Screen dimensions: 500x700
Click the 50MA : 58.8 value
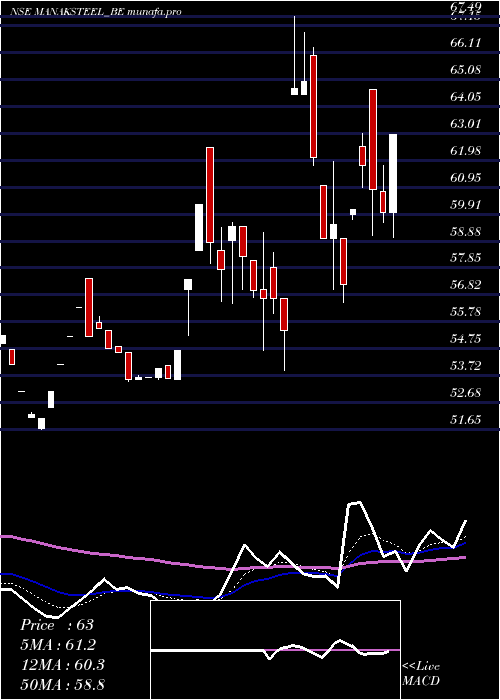tap(63, 684)
